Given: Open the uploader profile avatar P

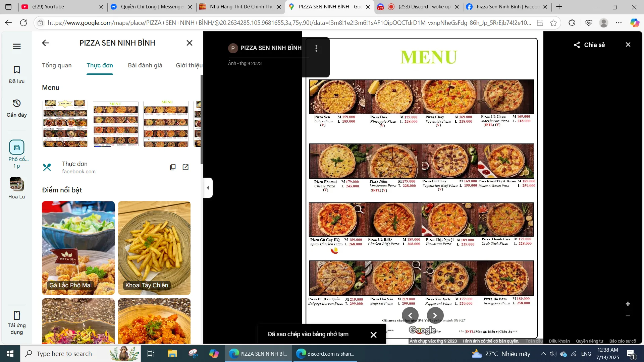Looking at the screenshot, I should pyautogui.click(x=233, y=48).
